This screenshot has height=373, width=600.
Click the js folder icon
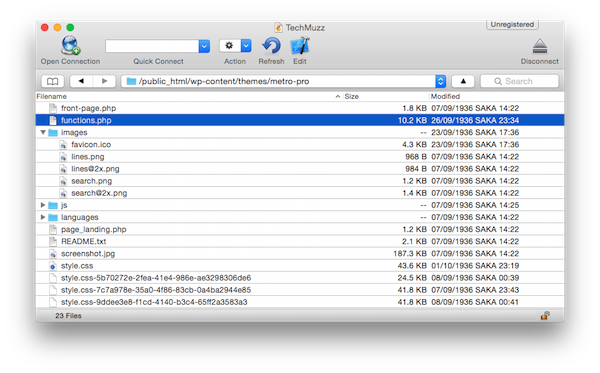[53, 205]
